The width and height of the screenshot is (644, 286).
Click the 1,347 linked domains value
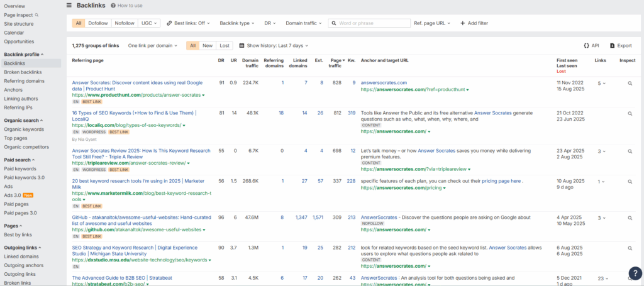(301, 217)
